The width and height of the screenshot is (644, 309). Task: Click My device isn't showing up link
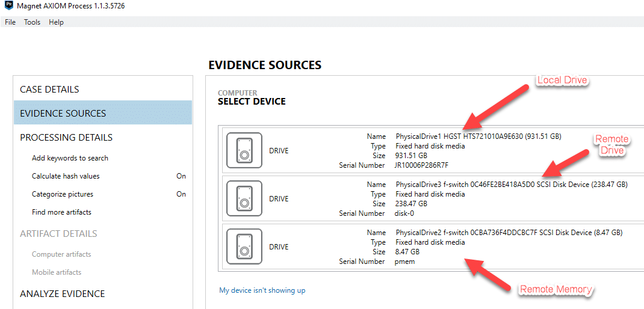262,290
